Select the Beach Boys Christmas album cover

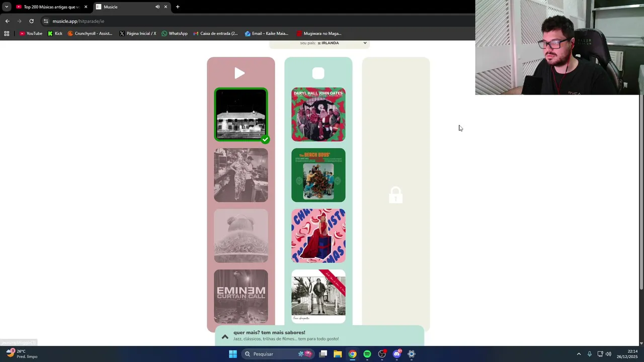(x=318, y=175)
